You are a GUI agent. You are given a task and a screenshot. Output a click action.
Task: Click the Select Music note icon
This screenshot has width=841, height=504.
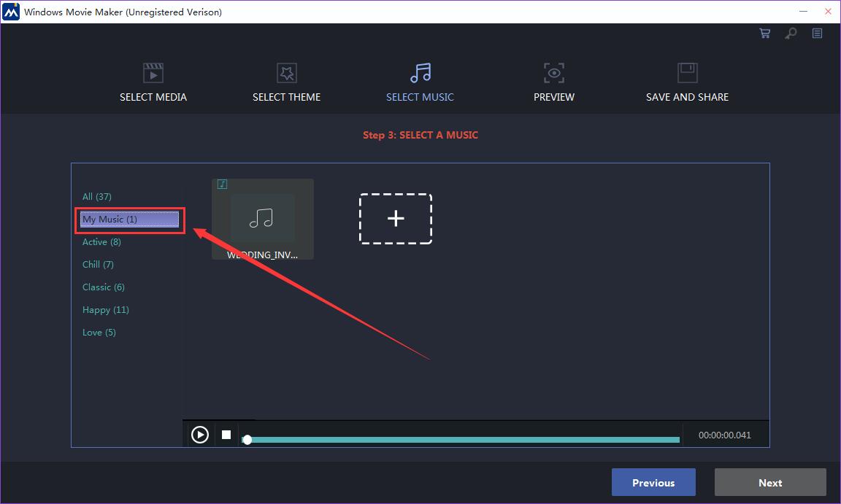click(x=420, y=73)
